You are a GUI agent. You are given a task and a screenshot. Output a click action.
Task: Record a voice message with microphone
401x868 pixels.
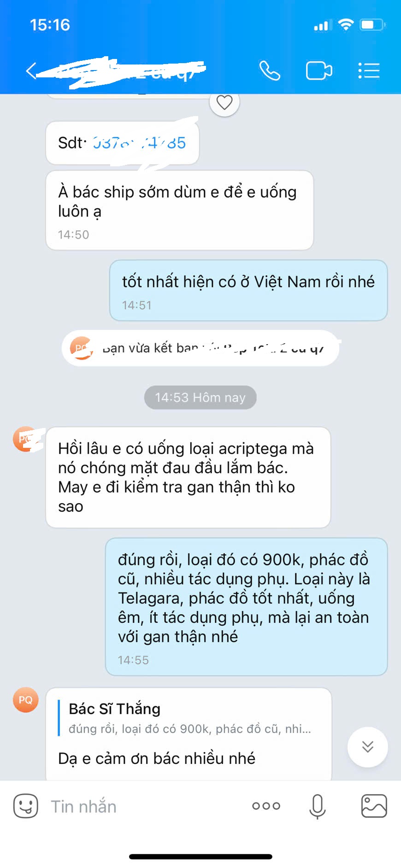click(x=317, y=806)
